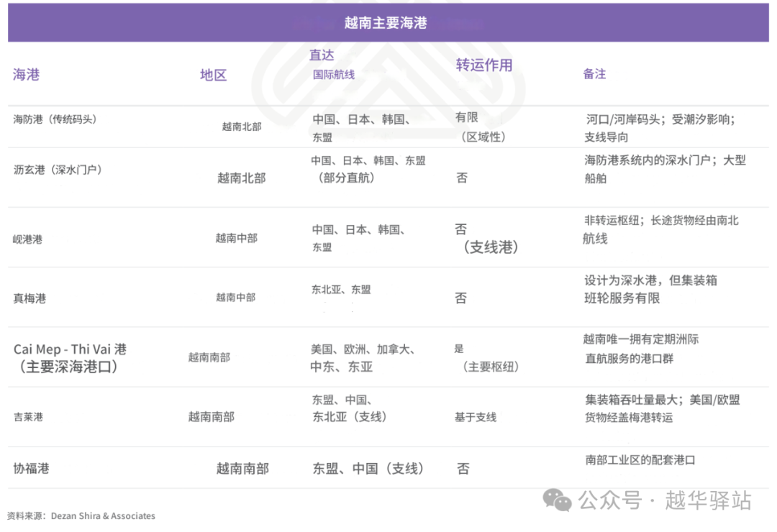Screen dimensions: 777x532
Task: Click the 备注 column header
Action: [x=594, y=74]
